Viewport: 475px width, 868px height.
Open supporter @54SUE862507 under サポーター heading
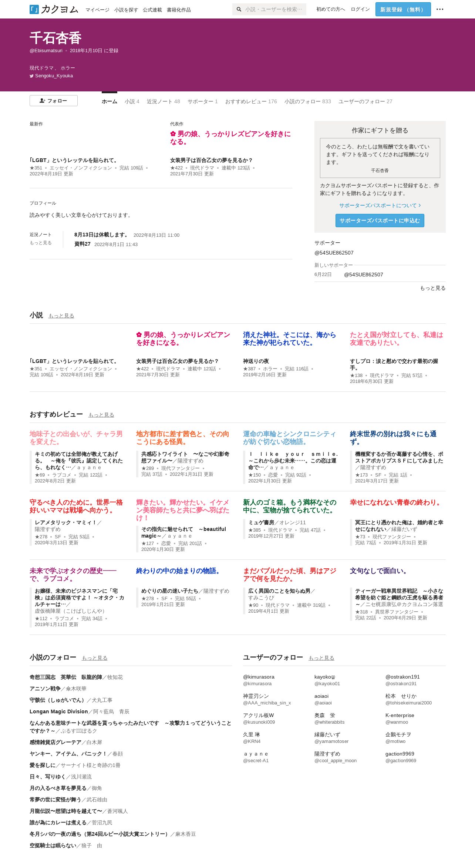coord(334,253)
